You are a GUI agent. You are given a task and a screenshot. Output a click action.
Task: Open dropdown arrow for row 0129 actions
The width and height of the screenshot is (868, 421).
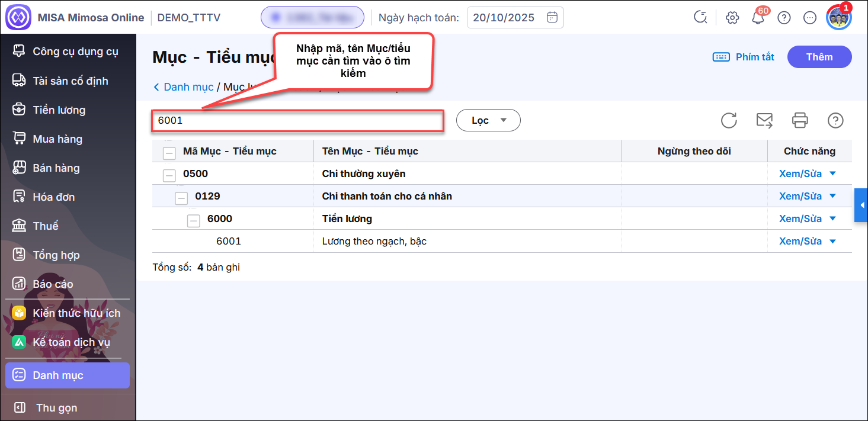pos(832,196)
